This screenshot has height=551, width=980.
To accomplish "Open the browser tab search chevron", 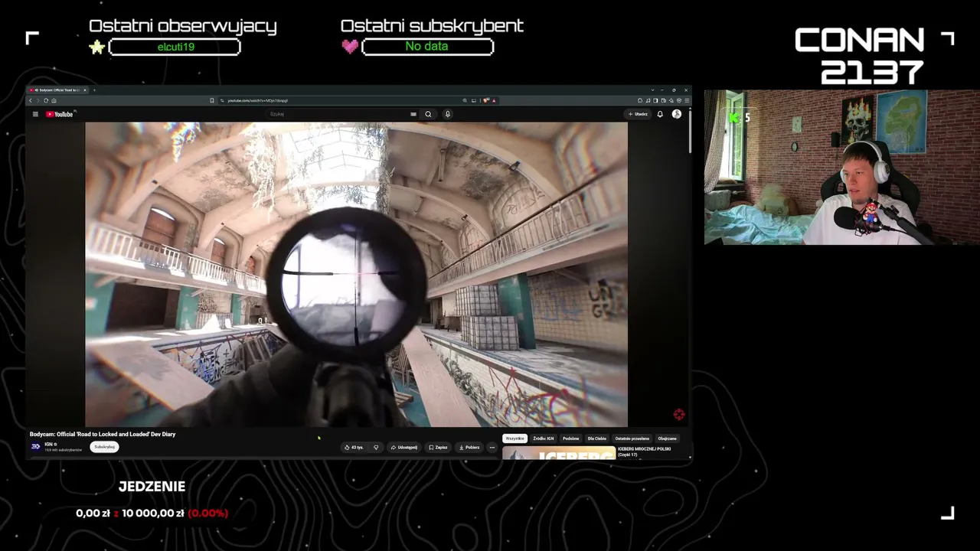I will [652, 90].
